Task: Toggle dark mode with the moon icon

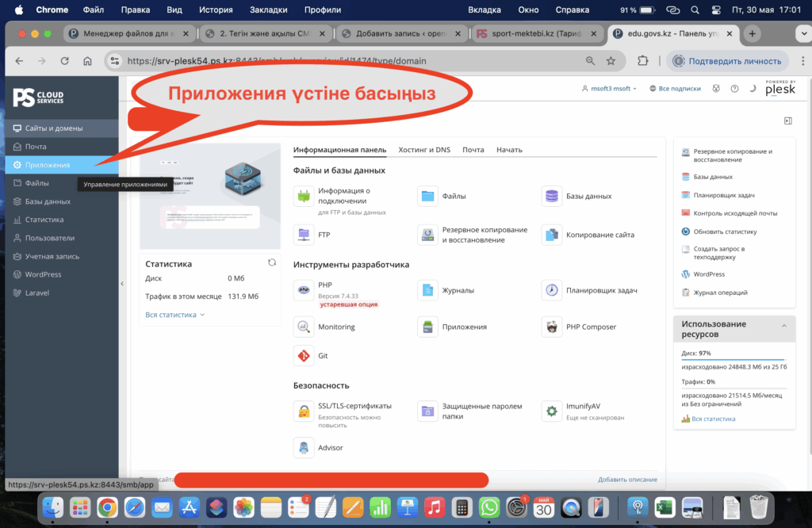Action: pyautogui.click(x=752, y=89)
